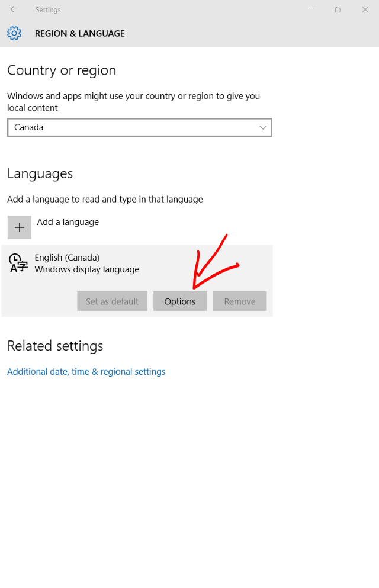The width and height of the screenshot is (379, 588).
Task: Click the Set as default button
Action: coord(112,301)
